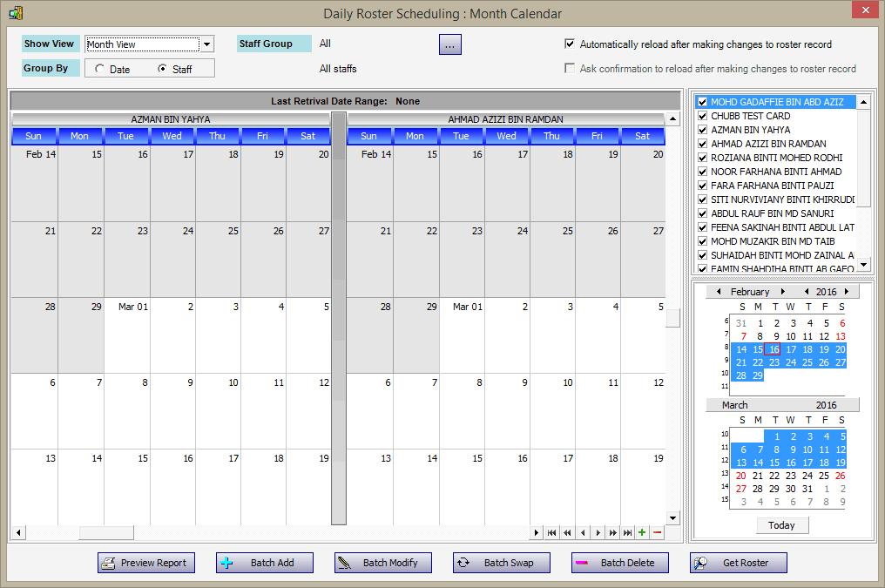Click the Preview Report button

coord(145,563)
